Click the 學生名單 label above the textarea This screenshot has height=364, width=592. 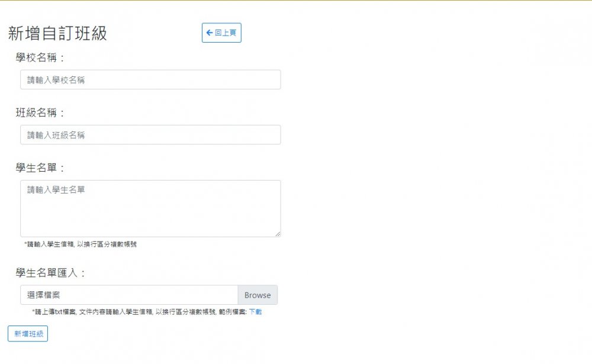[x=40, y=168]
